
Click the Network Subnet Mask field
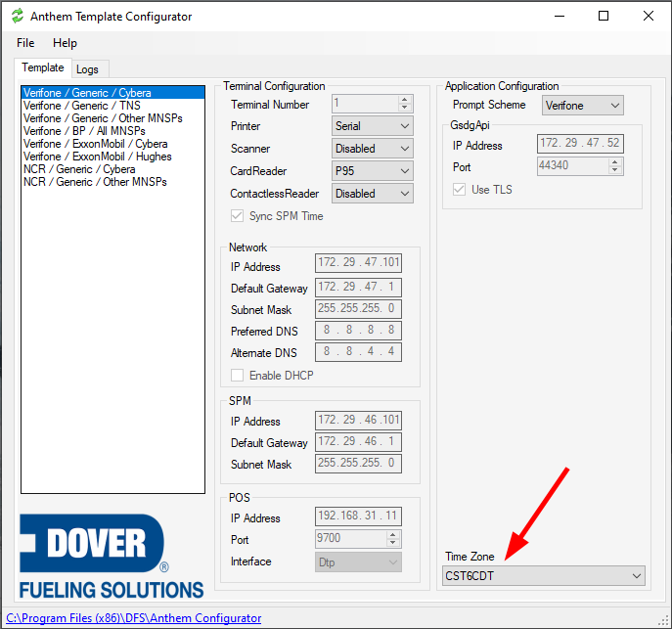358,308
